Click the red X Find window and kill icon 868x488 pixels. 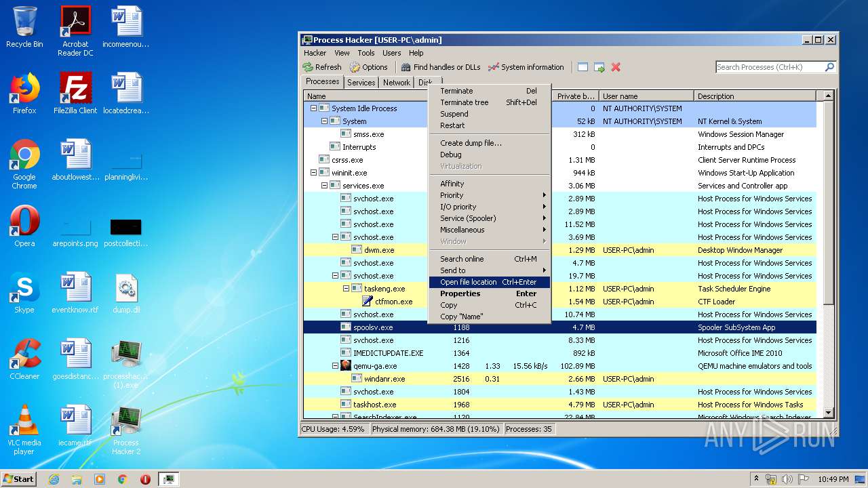616,67
